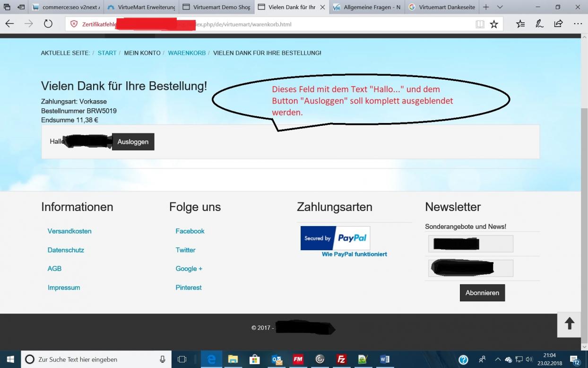
Task: Click the web note pen icon
Action: click(x=539, y=24)
